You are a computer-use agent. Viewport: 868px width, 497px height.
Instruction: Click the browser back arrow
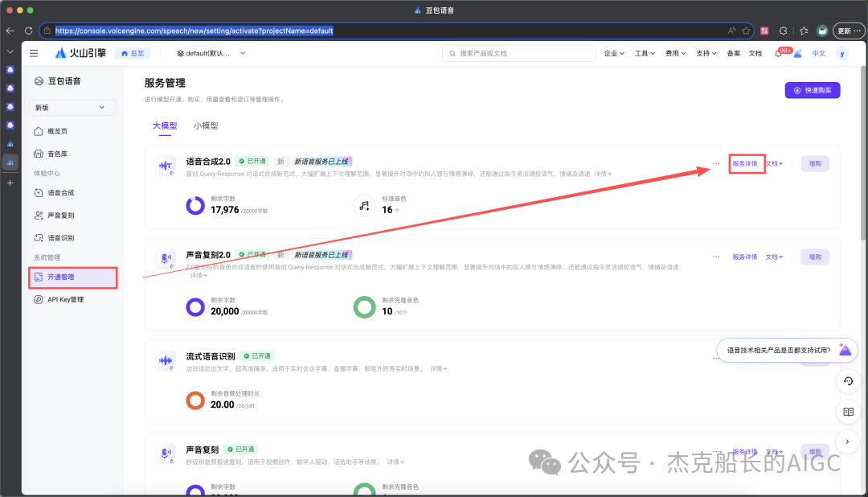[x=10, y=31]
